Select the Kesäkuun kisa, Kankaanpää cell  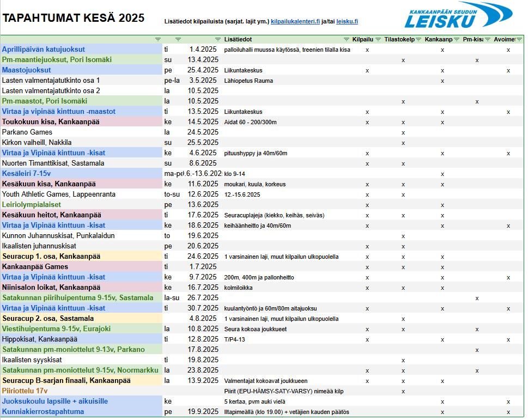click(82, 184)
